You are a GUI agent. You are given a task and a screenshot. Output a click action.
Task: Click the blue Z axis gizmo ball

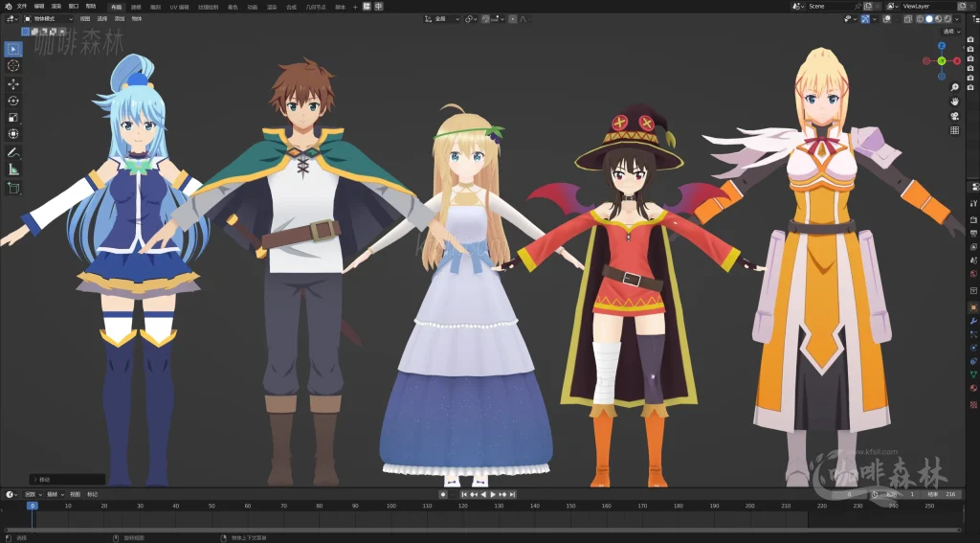[x=942, y=46]
